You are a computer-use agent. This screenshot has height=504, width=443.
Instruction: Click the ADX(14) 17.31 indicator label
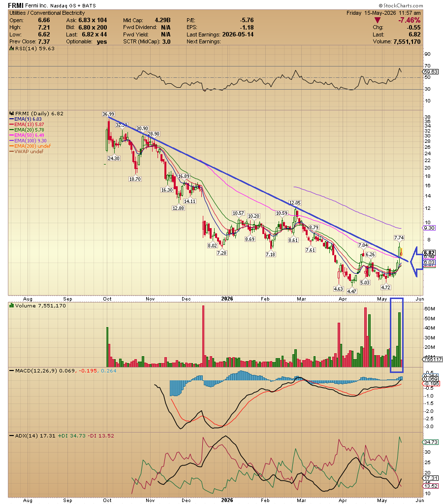(32, 436)
